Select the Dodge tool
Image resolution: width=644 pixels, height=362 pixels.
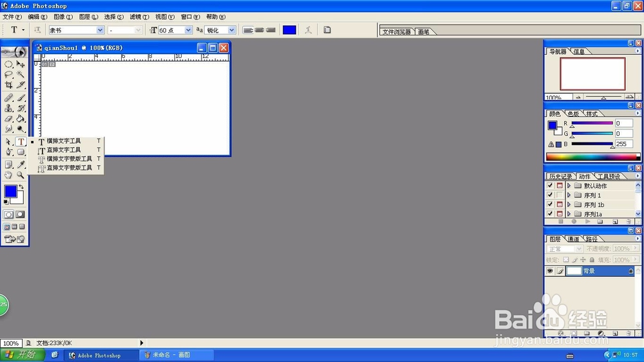pos(21,129)
